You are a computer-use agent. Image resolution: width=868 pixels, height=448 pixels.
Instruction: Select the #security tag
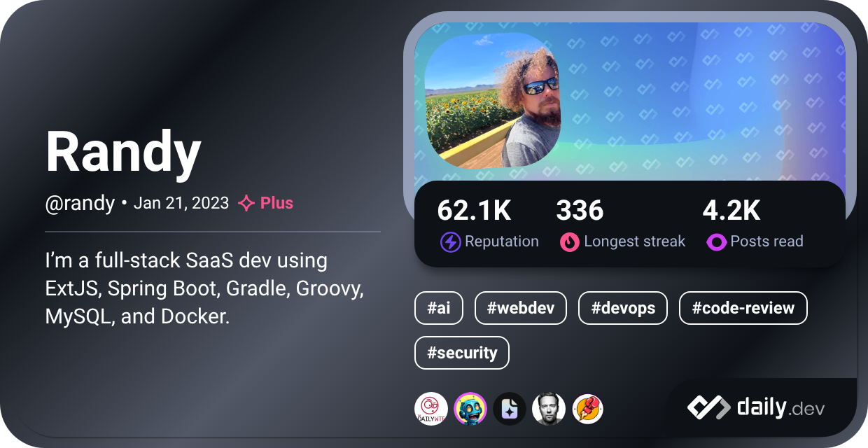pyautogui.click(x=462, y=353)
